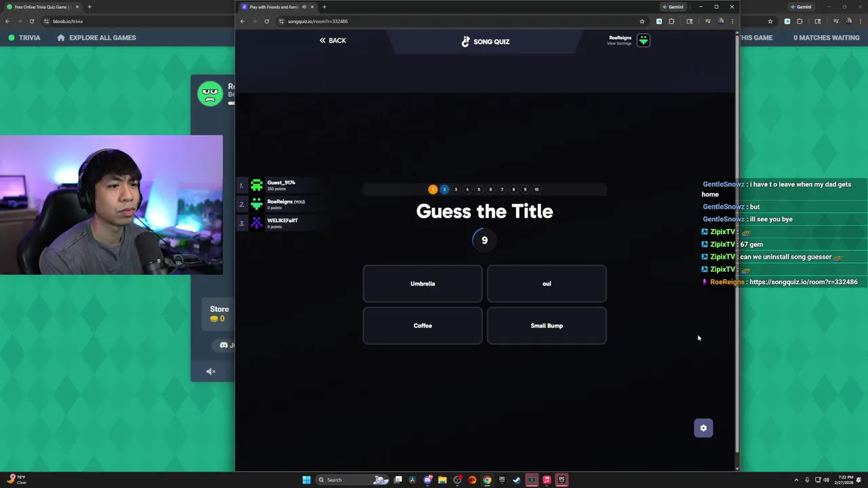Image resolution: width=868 pixels, height=488 pixels.
Task: Select round marker 10
Action: pos(536,189)
